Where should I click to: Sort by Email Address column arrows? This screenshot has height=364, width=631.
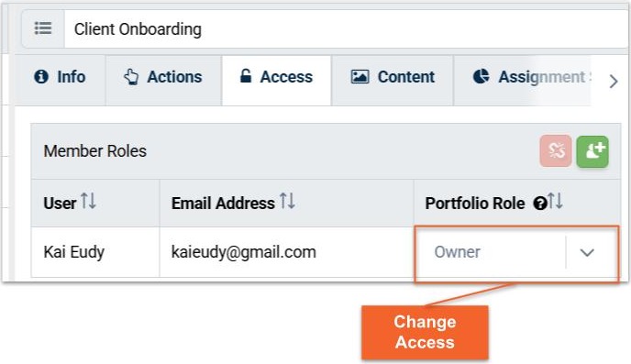pyautogui.click(x=287, y=200)
